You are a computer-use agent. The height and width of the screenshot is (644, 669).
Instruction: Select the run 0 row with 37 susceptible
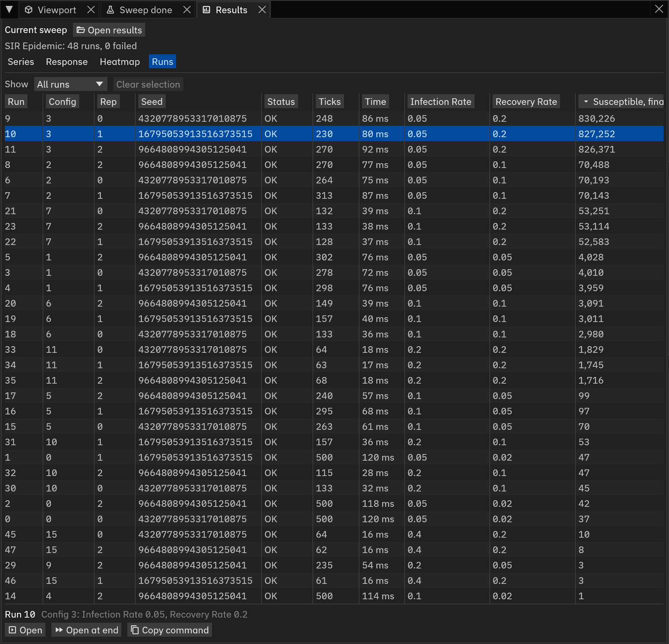334,519
